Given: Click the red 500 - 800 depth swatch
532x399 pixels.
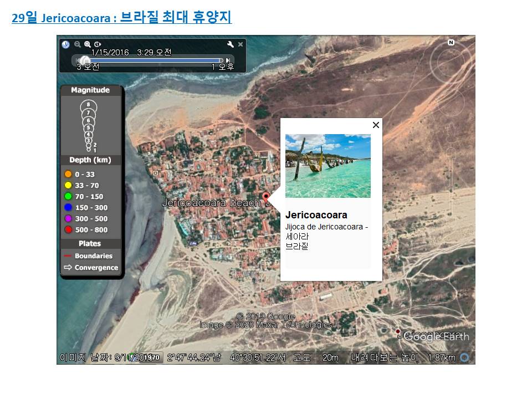Looking at the screenshot, I should [x=68, y=229].
